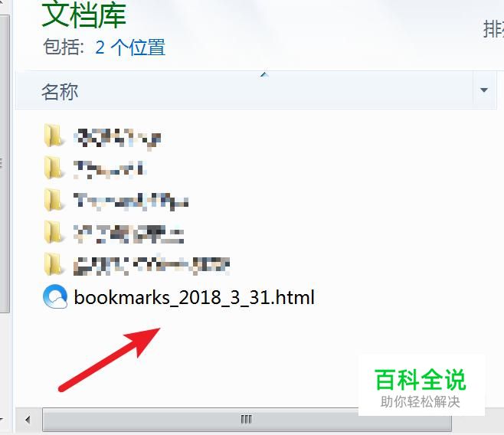The image size is (504, 435).
Task: Select the folder icon directly above bookmarks file
Action: coord(54,264)
